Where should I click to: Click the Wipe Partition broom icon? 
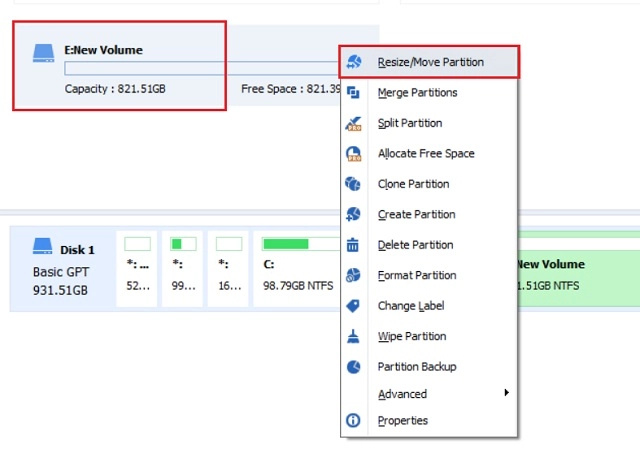click(x=353, y=336)
